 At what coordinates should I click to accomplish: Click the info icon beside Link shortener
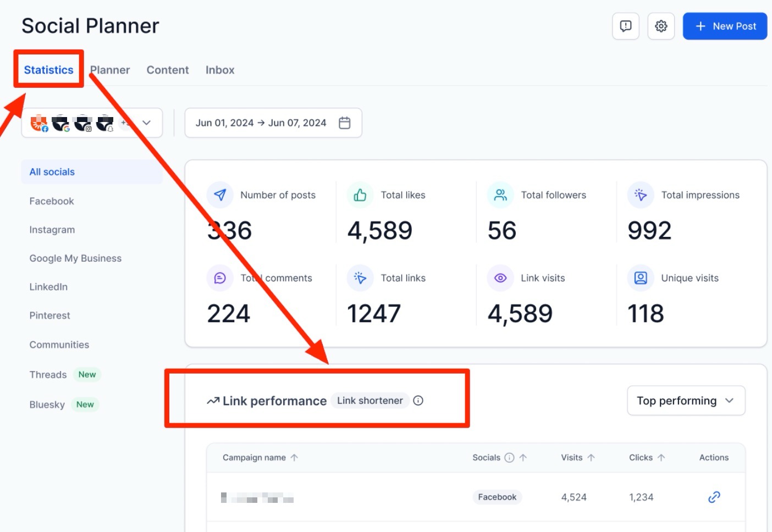coord(418,401)
